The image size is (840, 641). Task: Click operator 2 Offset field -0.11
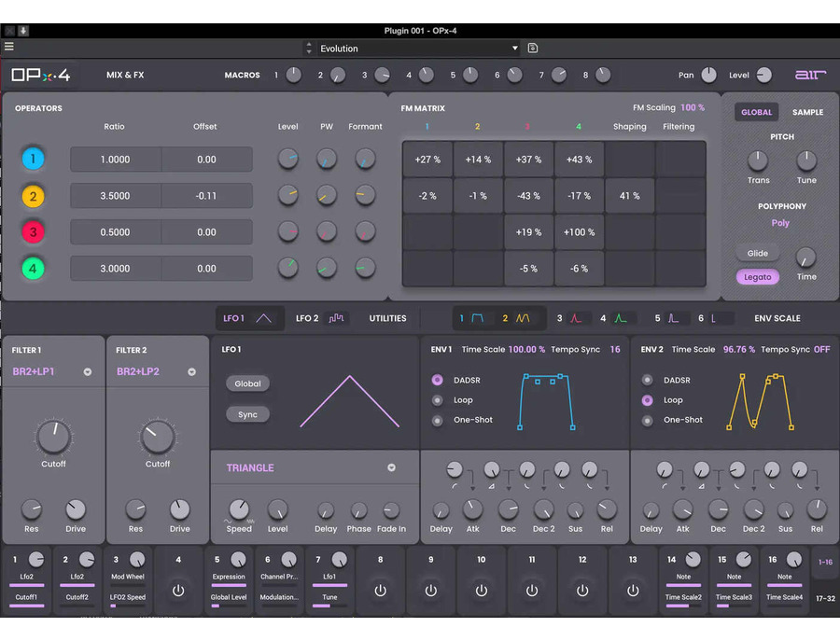click(x=207, y=196)
